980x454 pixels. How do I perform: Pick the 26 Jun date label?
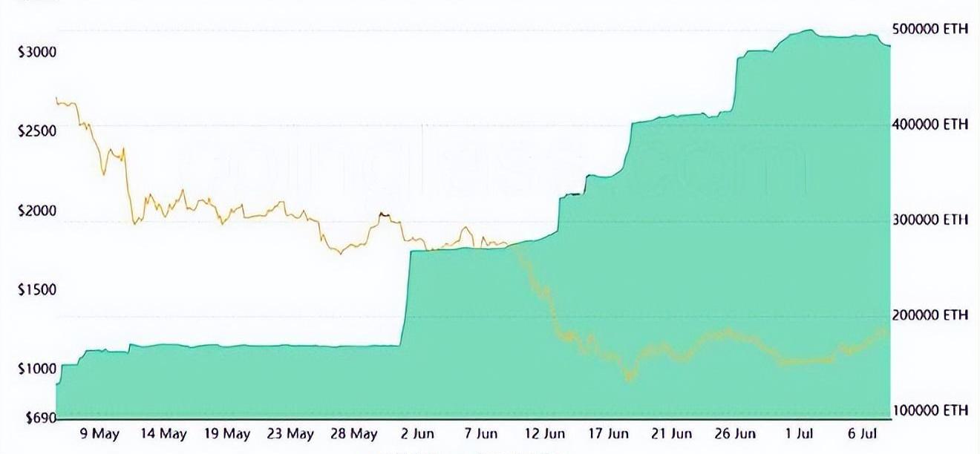coord(735,434)
